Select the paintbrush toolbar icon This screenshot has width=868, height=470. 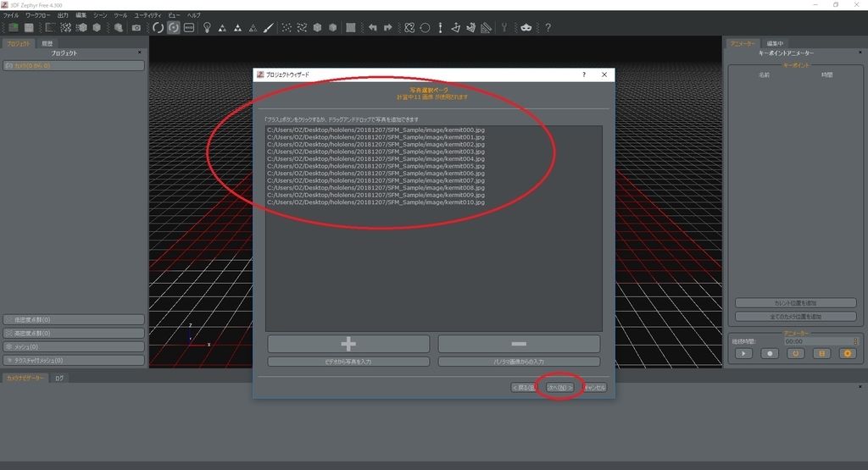(x=269, y=28)
